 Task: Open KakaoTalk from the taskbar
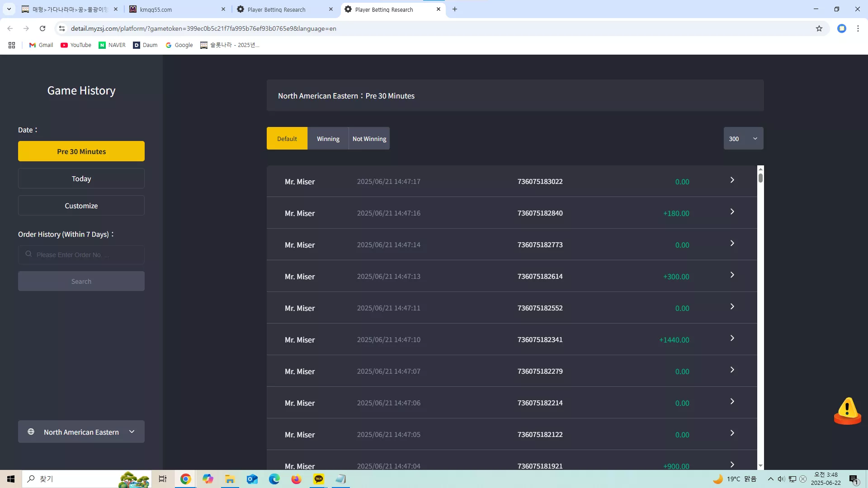coord(319,479)
